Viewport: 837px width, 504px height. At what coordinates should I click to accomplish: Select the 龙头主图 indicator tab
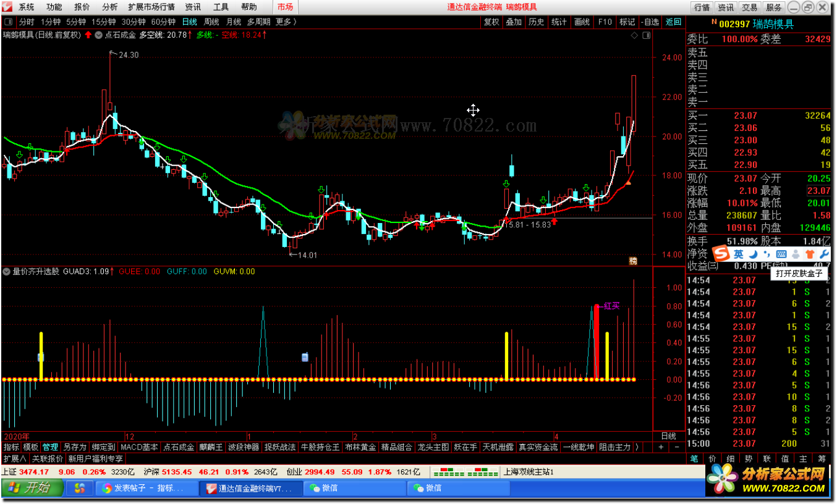[x=433, y=447]
